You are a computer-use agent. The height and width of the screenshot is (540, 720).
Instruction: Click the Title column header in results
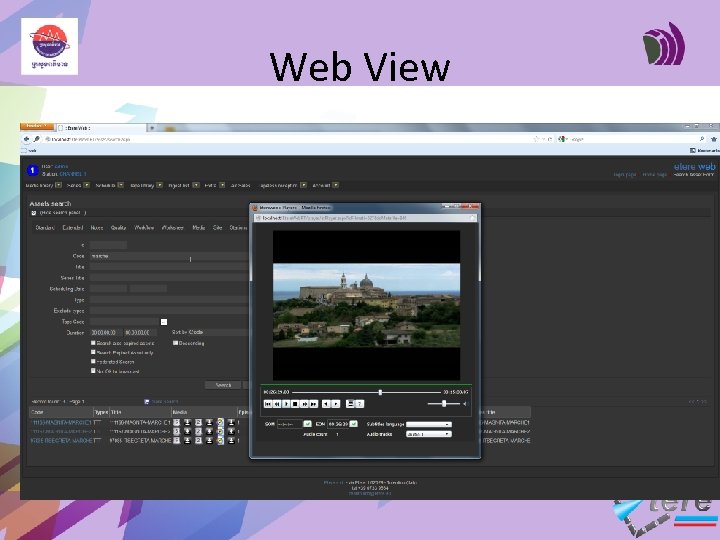pyautogui.click(x=140, y=412)
